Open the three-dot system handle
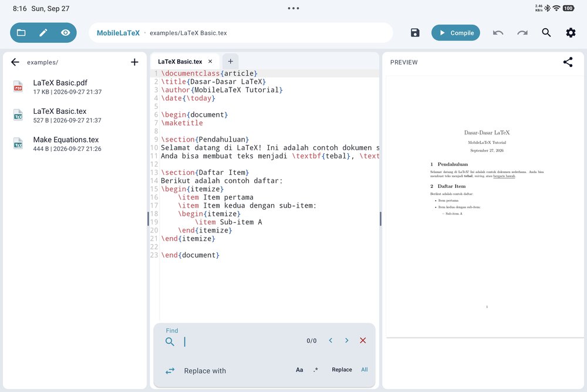Viewport: 587px width, 392px height. (293, 8)
